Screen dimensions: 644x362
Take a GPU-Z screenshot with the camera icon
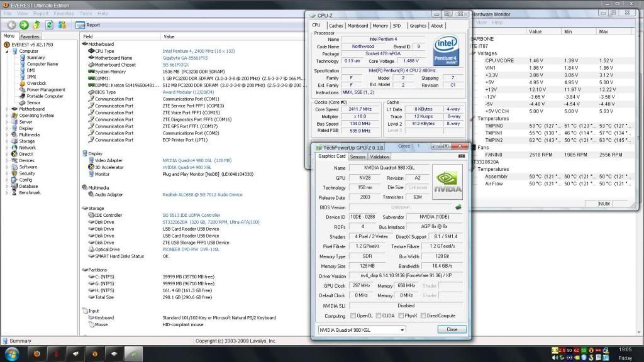tap(462, 156)
